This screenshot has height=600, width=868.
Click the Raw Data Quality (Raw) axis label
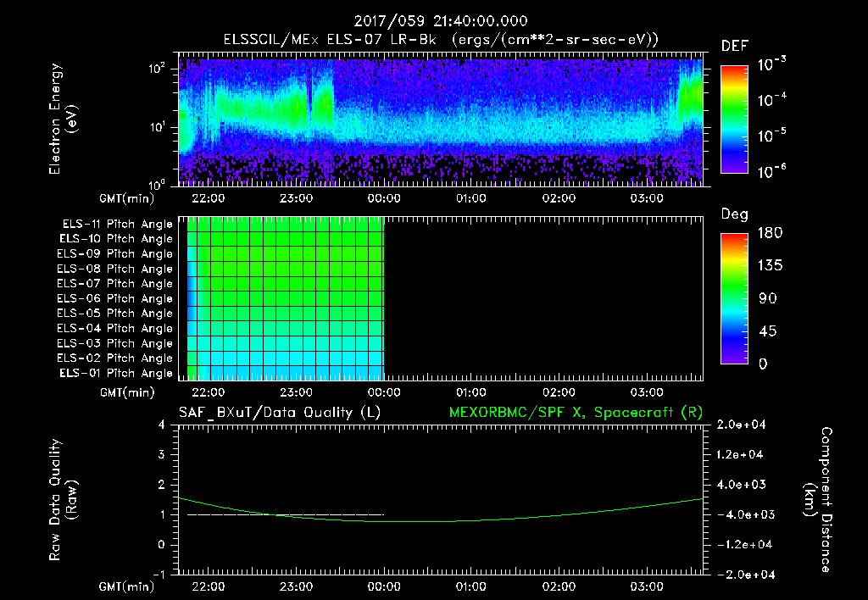(x=63, y=500)
